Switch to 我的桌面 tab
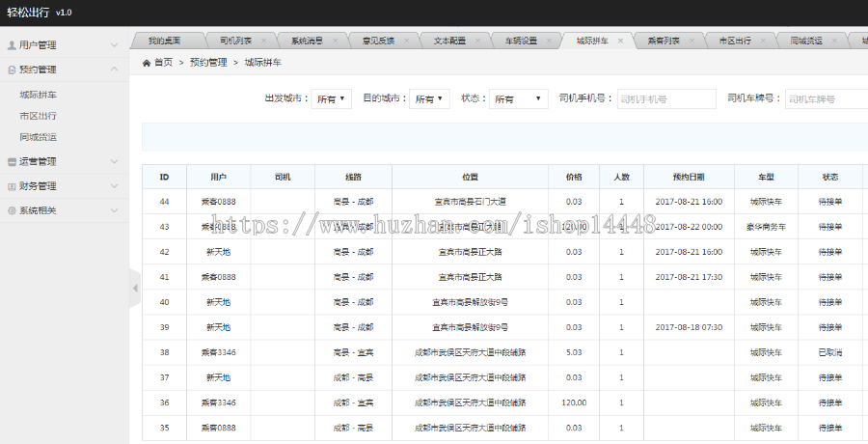Screen dimensions: 868x444 point(164,41)
